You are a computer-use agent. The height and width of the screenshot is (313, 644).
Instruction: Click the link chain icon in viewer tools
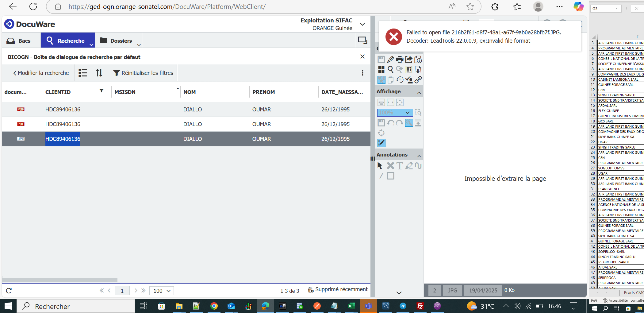click(x=418, y=80)
